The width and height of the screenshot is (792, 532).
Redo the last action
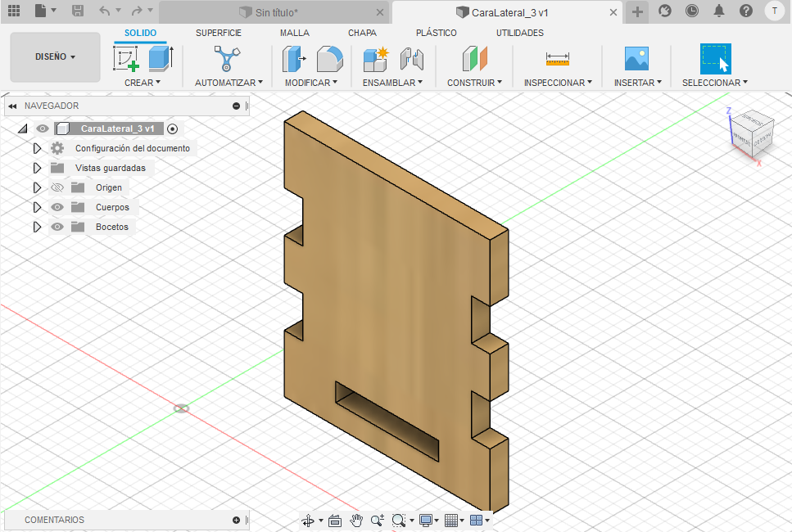click(137, 11)
